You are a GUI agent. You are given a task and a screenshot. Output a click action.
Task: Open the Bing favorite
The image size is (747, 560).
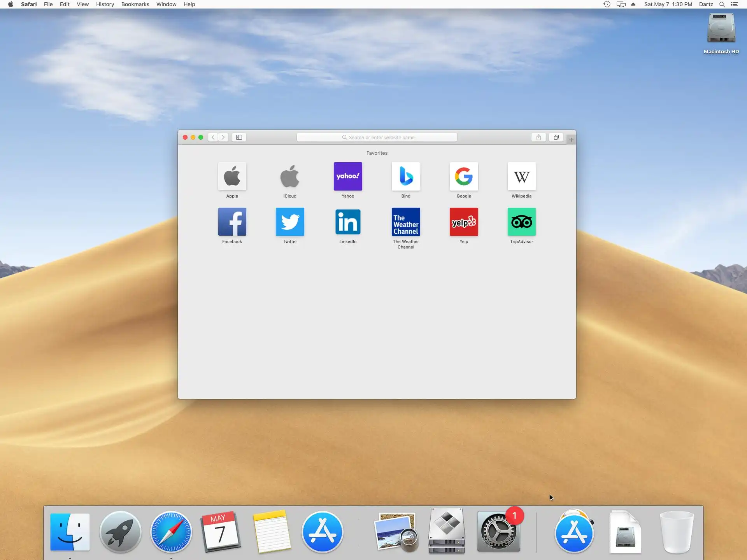tap(405, 177)
